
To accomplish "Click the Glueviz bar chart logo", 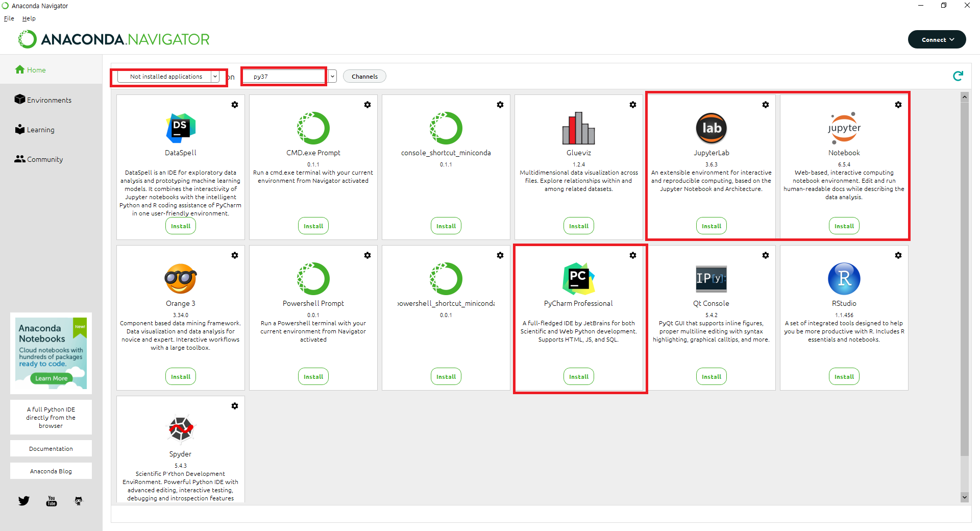I will (579, 128).
